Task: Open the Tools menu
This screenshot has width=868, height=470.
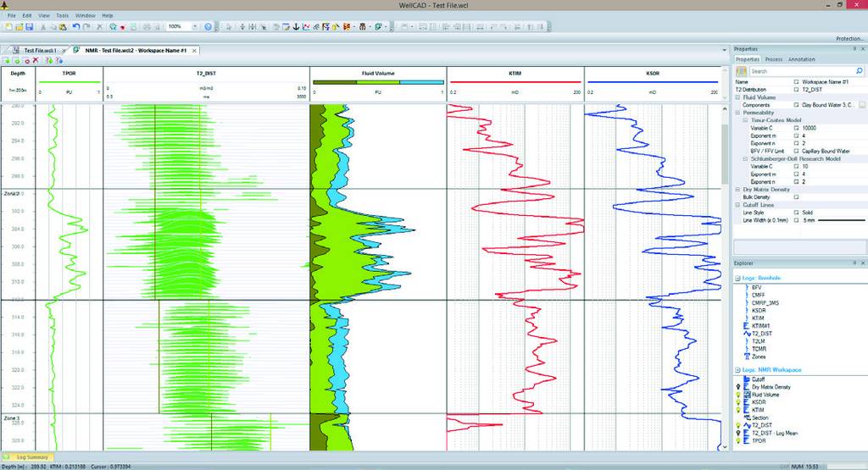Action: [63, 15]
